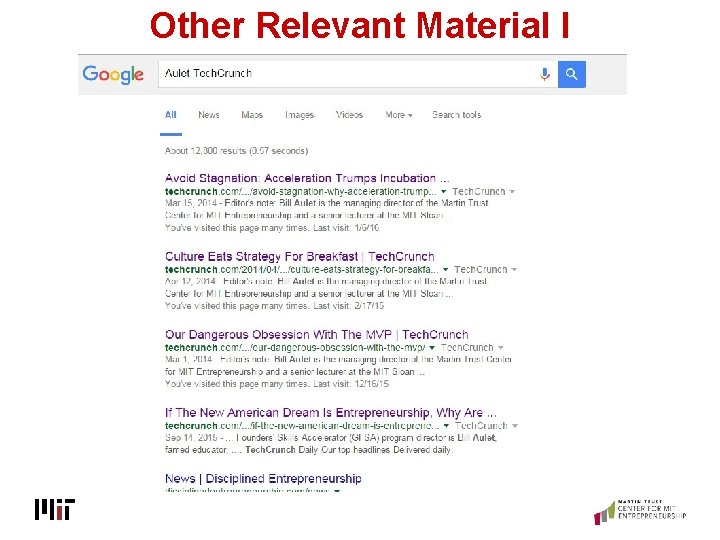Image resolution: width=720 pixels, height=540 pixels.
Task: Open News | Disciplined Entrepreneurship link
Action: [x=263, y=478]
